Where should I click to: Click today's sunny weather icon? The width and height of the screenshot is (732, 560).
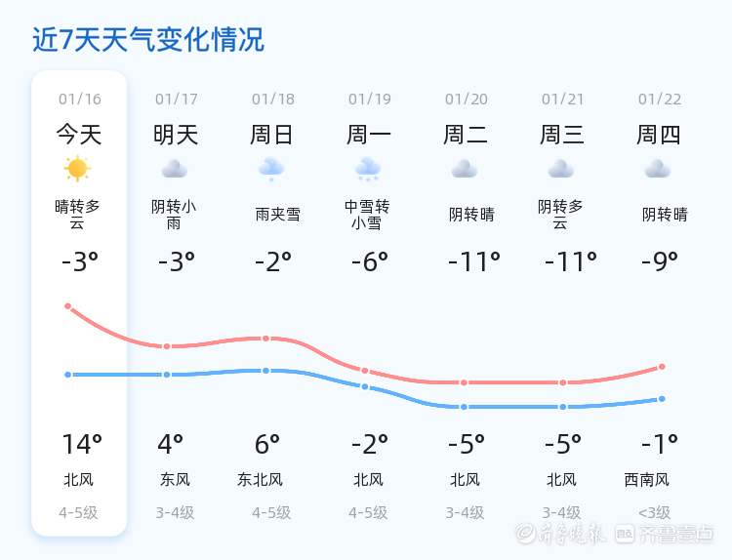(x=78, y=169)
